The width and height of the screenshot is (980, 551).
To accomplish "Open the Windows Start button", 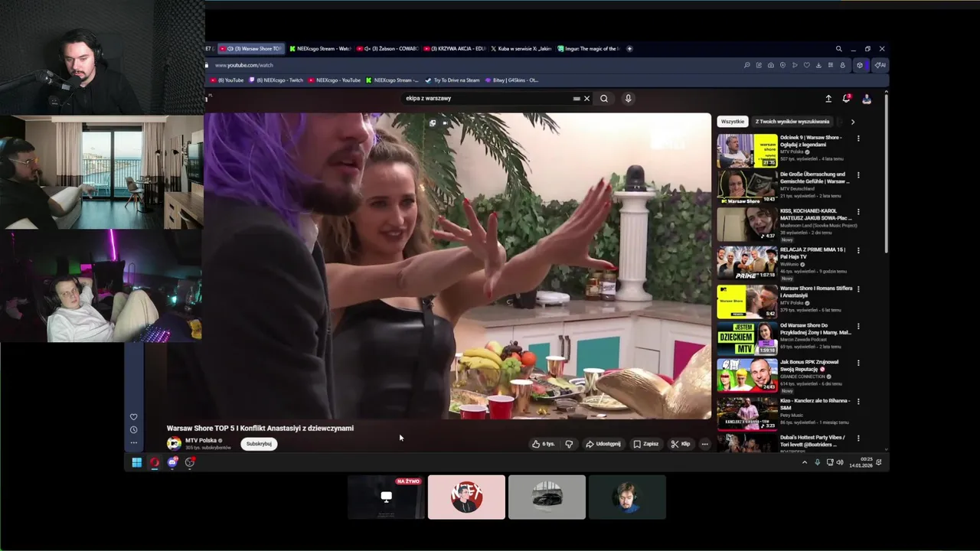I will point(136,462).
